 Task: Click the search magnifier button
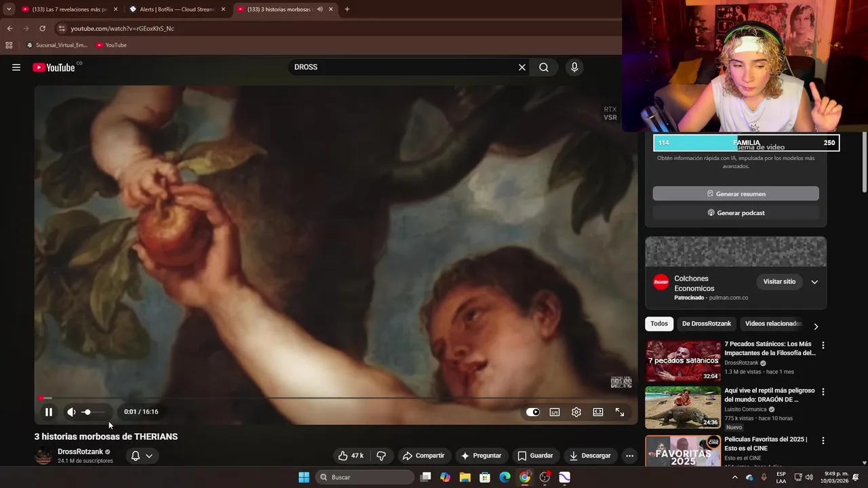544,67
